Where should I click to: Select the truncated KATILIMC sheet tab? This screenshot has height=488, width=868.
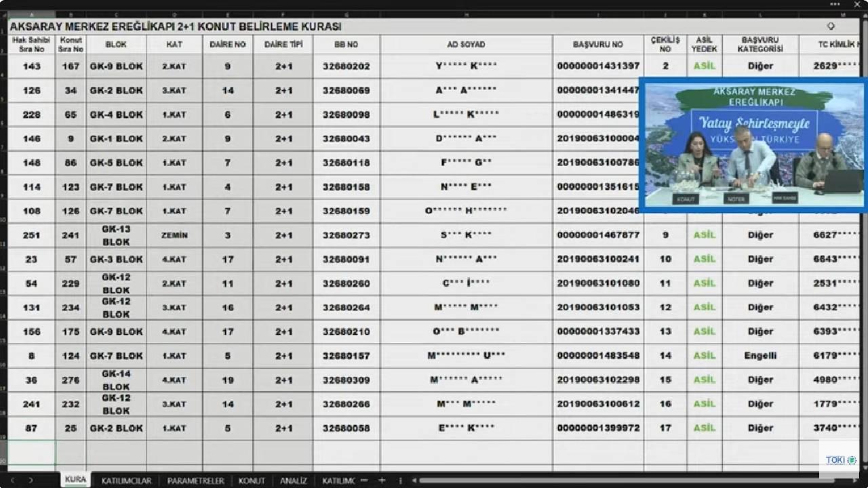point(338,481)
